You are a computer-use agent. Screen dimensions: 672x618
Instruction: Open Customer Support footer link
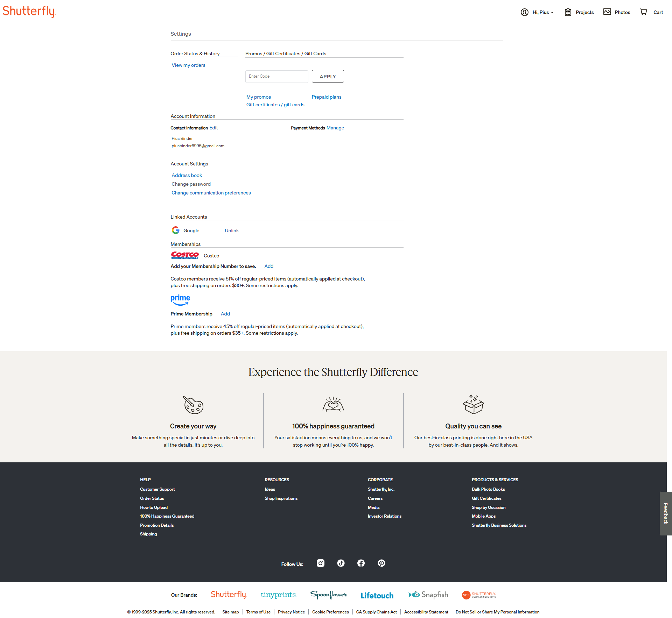157,489
